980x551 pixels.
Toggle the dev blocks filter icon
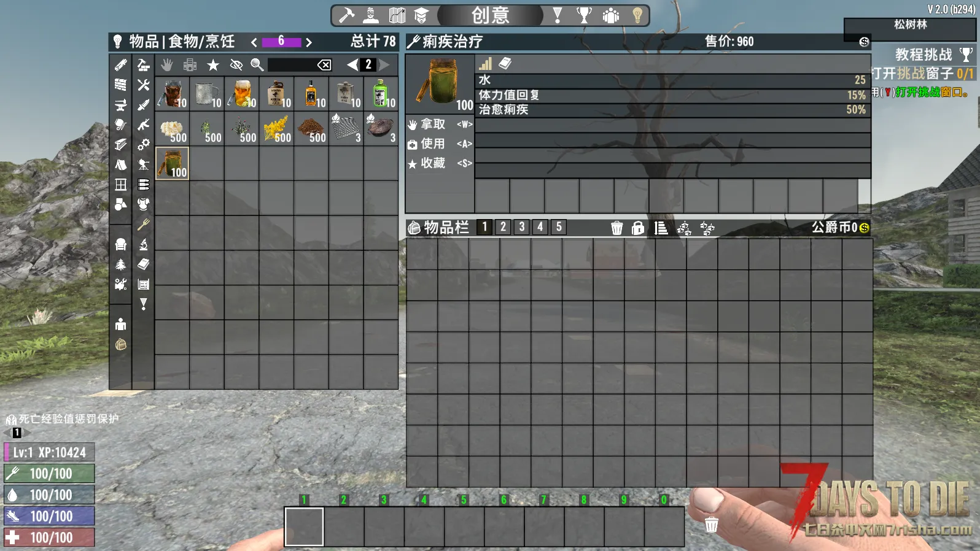[x=190, y=64]
